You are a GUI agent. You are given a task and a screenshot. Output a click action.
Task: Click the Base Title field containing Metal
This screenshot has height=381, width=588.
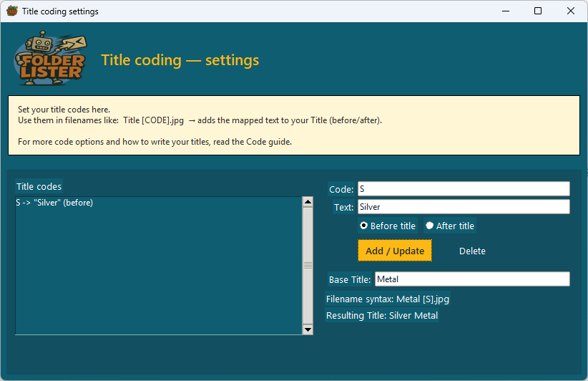tap(471, 279)
